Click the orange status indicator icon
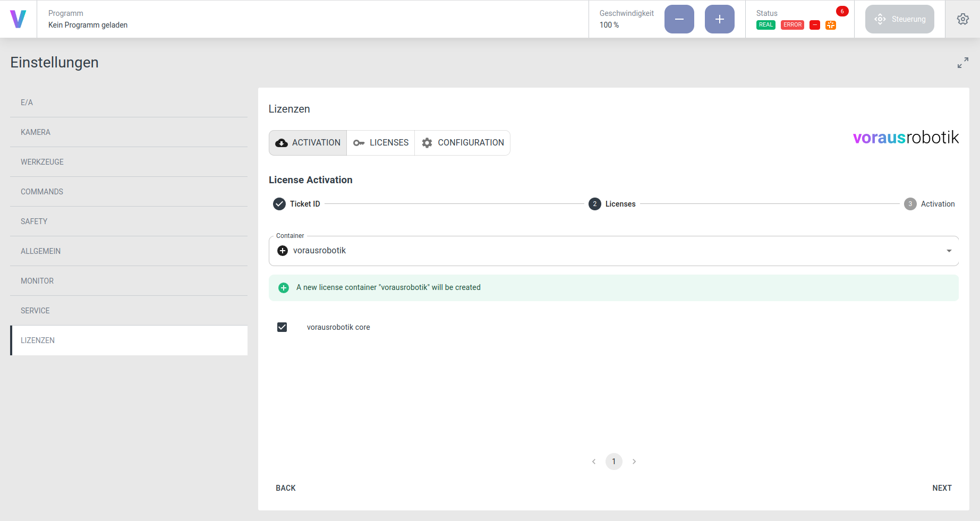This screenshot has width=980, height=521. 830,25
